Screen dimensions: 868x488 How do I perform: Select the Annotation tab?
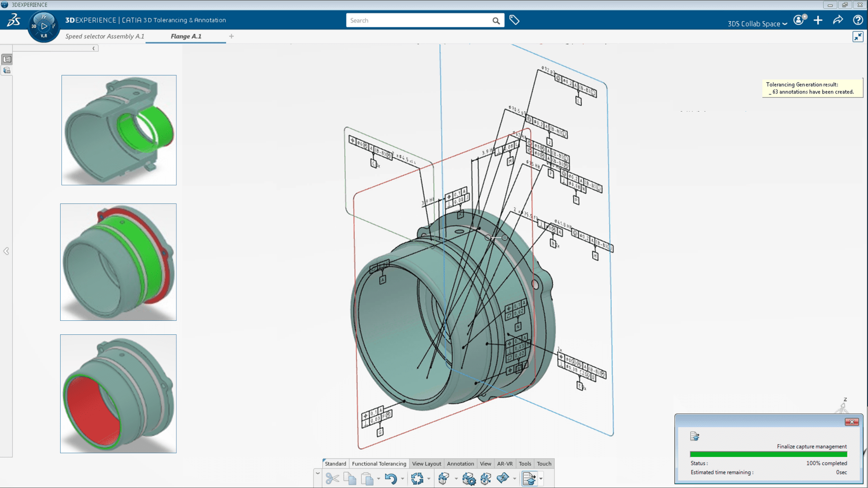pyautogui.click(x=460, y=464)
